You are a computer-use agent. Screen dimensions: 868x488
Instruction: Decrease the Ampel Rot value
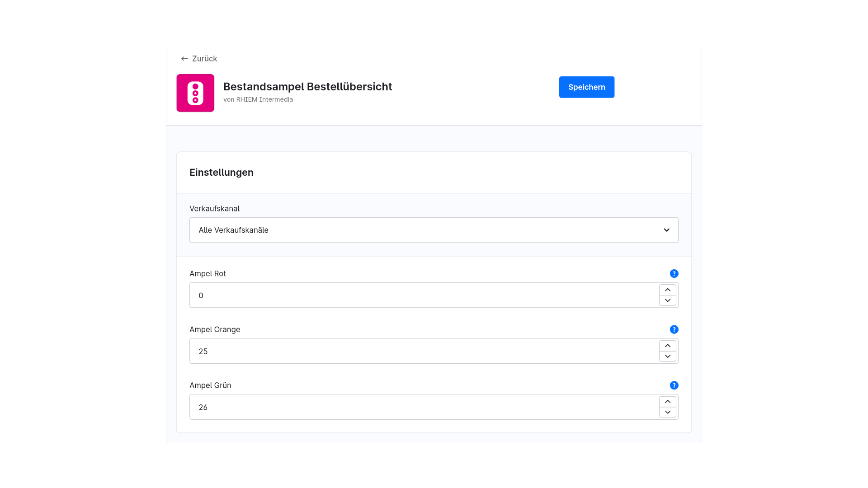668,300
